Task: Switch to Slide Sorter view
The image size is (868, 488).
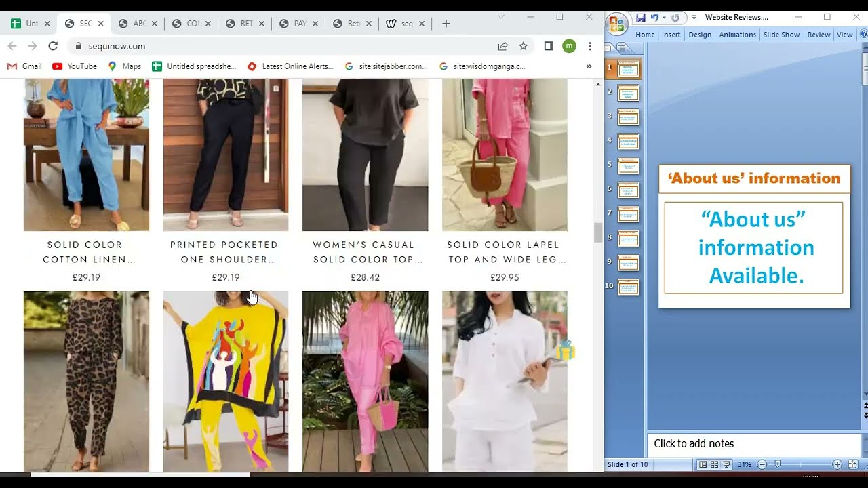Action: (x=715, y=464)
